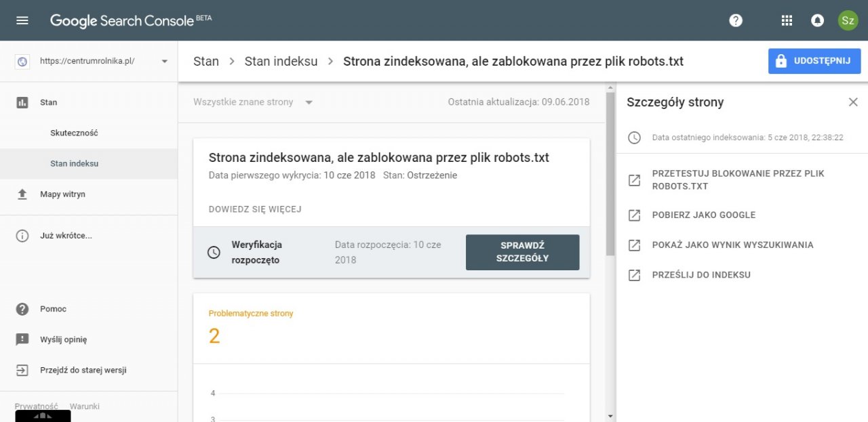Open the Prywatność footer link
The width and height of the screenshot is (868, 422).
[x=37, y=406]
